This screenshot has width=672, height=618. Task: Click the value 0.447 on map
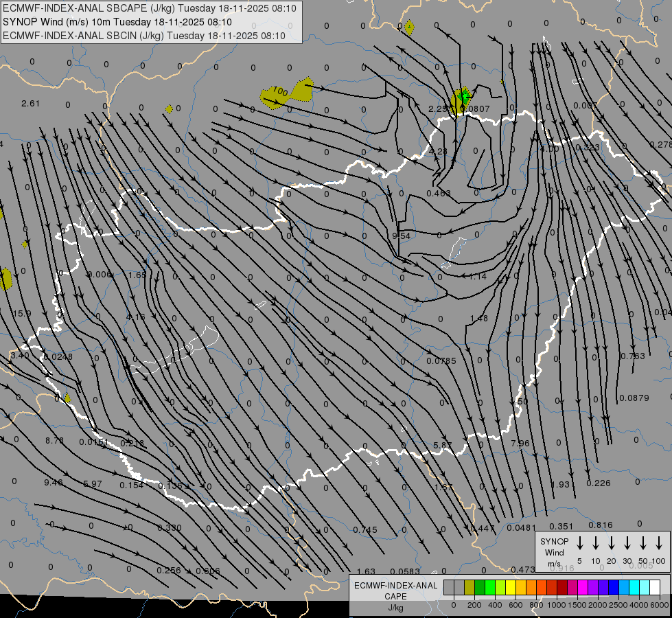click(x=483, y=528)
